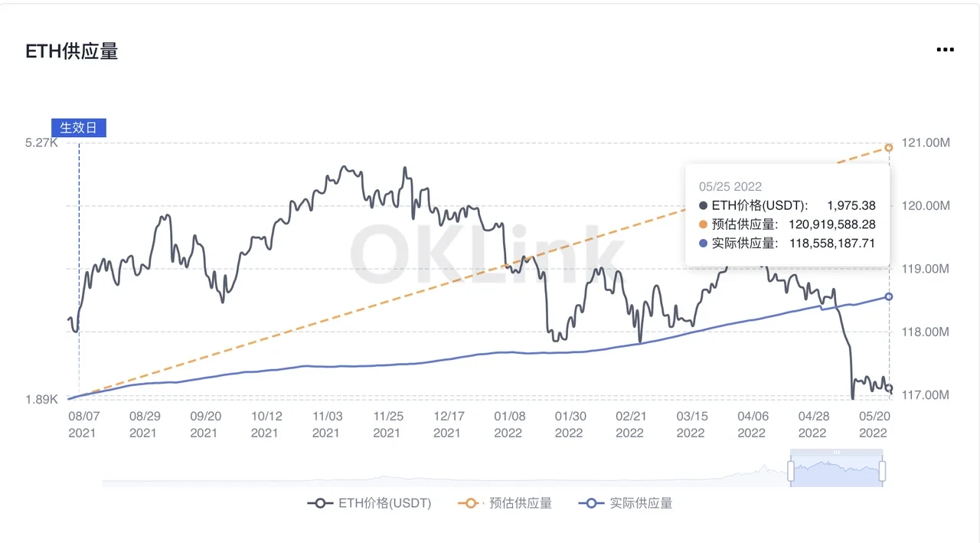Click the ETH供应量 chart title
Viewport: 980px width, 543px height.
click(x=72, y=51)
